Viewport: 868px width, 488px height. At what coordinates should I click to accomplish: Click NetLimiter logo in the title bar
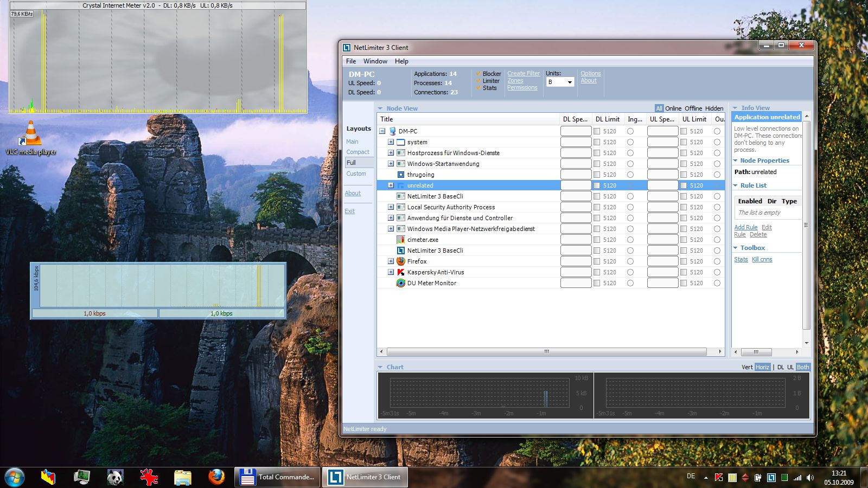click(x=347, y=48)
